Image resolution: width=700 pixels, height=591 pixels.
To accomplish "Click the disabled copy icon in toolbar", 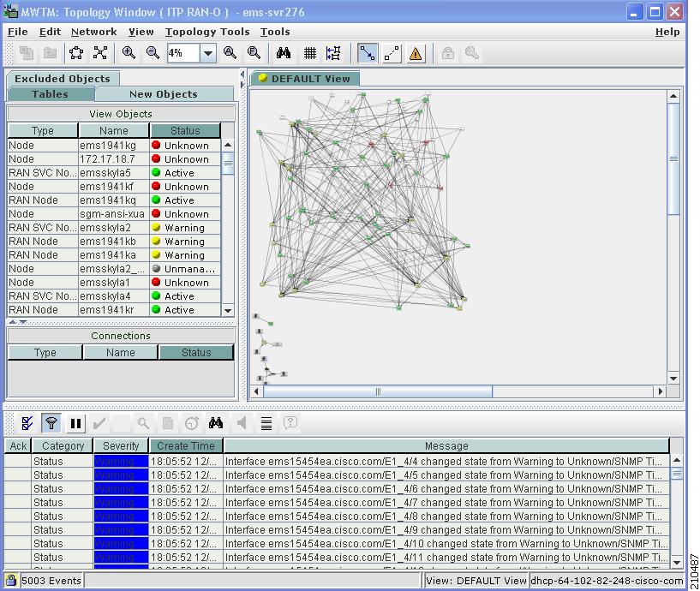I will point(27,53).
